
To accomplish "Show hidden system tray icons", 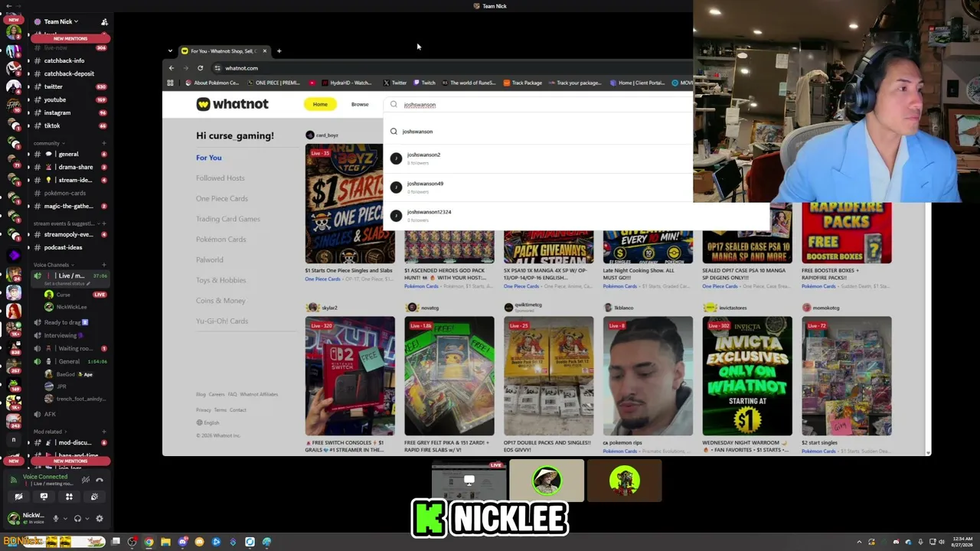I will pyautogui.click(x=859, y=542).
